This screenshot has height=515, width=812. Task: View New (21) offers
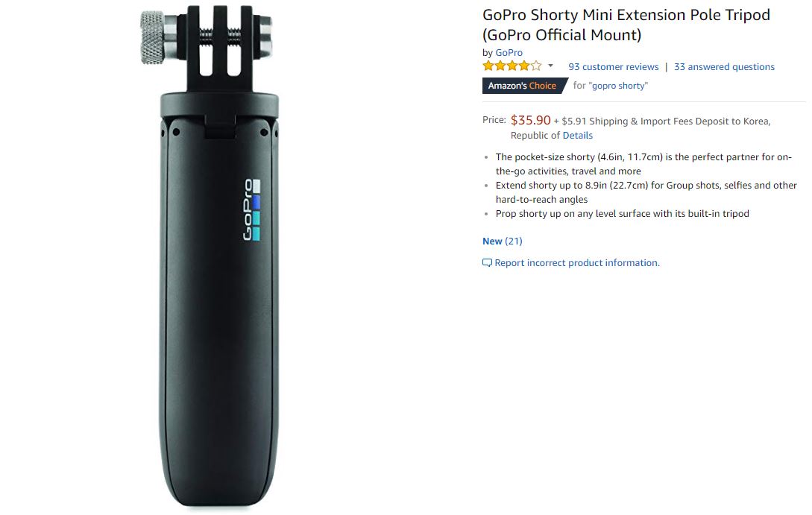coord(502,241)
